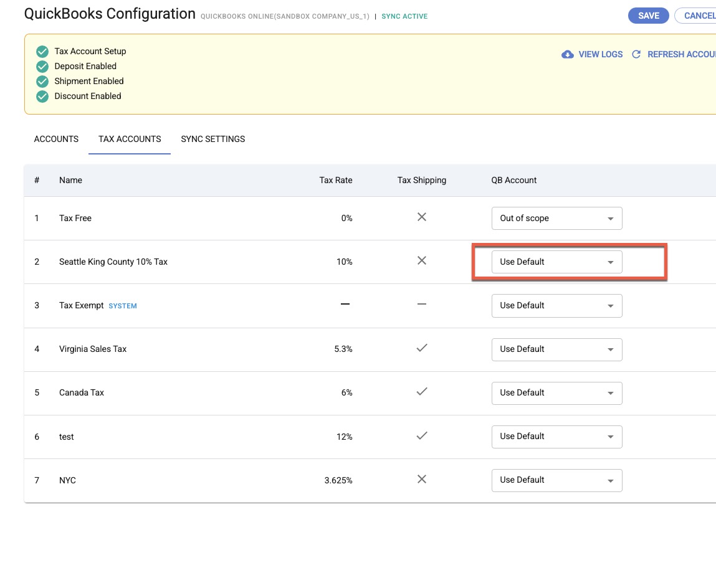Screen dimensions: 716x588
Task: Click the Refresh Accounts circular arrow icon
Action: (636, 54)
